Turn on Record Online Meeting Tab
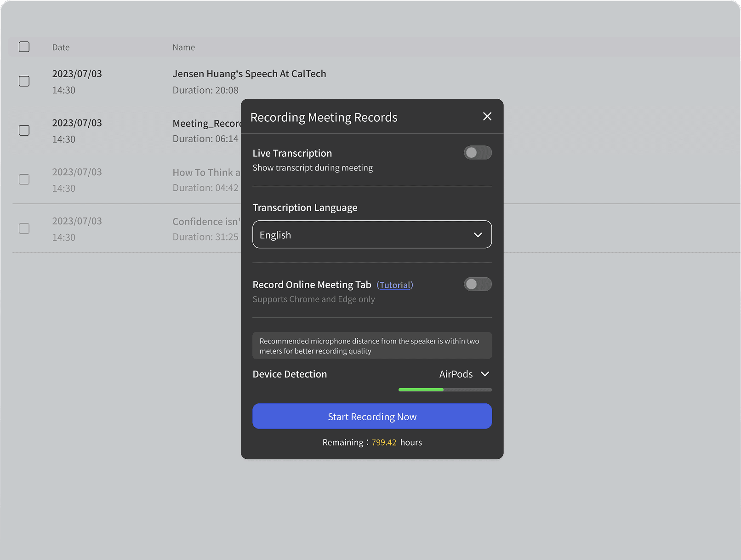Viewport: 741px width, 560px height. pos(477,284)
